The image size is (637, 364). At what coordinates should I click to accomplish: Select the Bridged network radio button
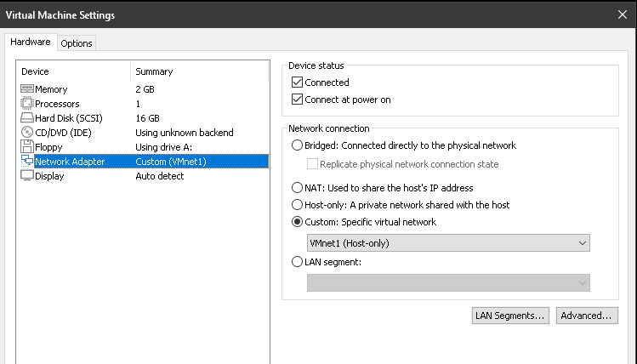(x=297, y=145)
